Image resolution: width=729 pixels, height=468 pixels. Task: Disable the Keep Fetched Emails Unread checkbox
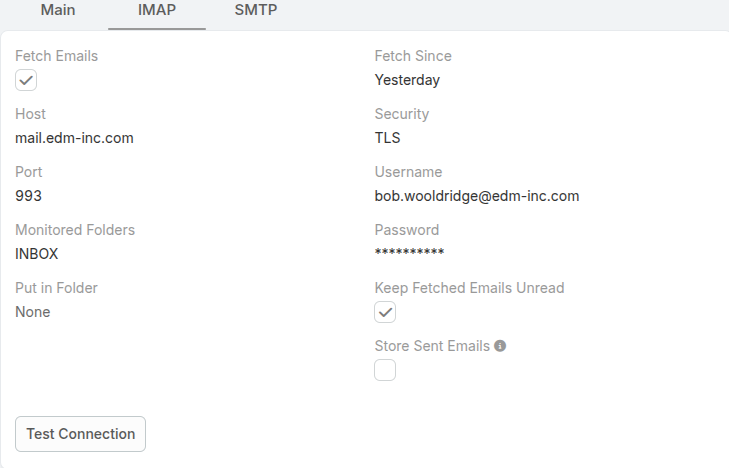(x=385, y=312)
